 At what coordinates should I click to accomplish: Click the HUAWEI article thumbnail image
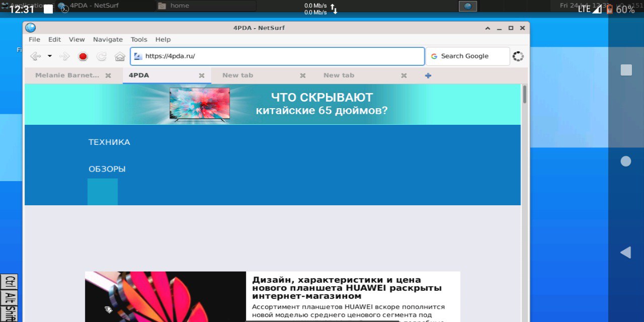click(x=166, y=297)
